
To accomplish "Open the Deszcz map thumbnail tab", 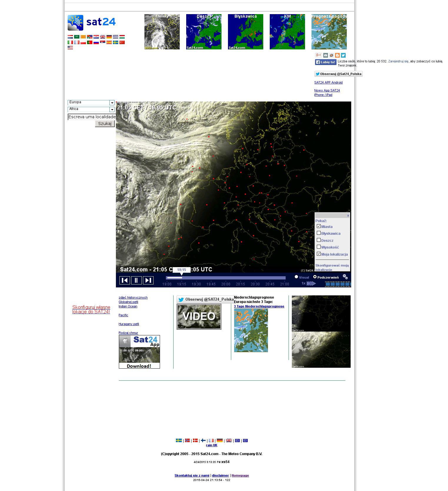I will (204, 32).
